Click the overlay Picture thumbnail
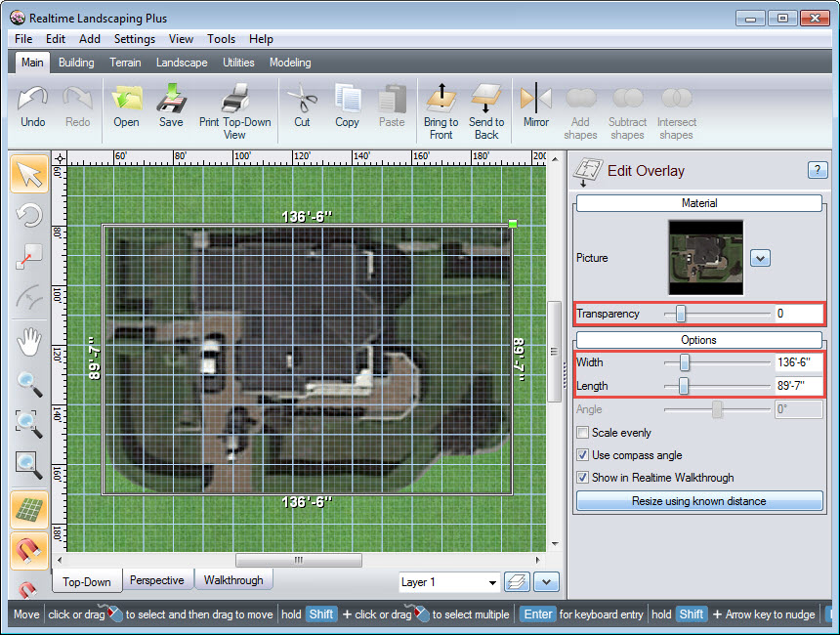This screenshot has height=635, width=840. pos(705,258)
